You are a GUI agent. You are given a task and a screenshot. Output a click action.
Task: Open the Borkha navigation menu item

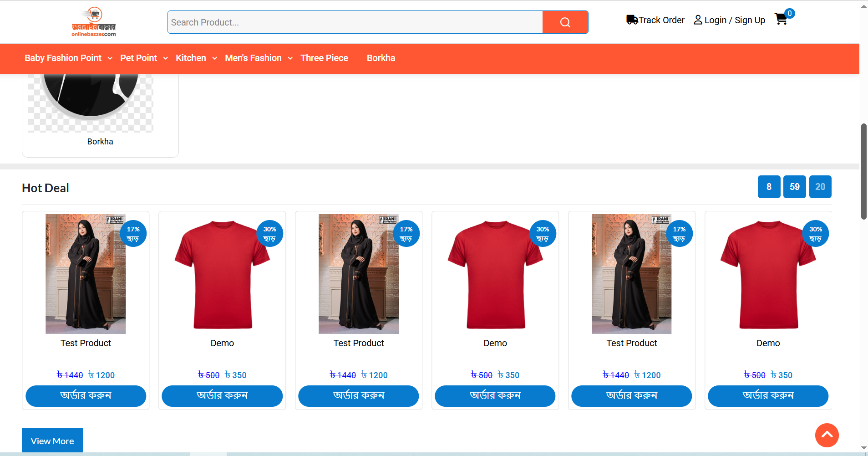381,58
